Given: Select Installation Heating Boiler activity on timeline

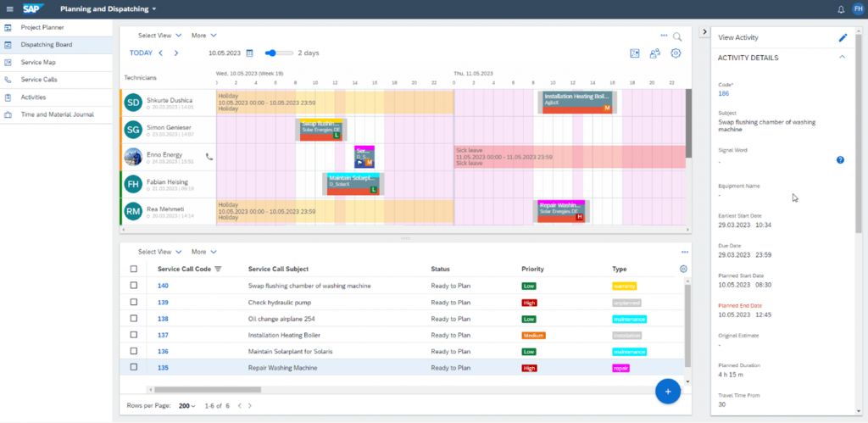Looking at the screenshot, I should pyautogui.click(x=577, y=103).
